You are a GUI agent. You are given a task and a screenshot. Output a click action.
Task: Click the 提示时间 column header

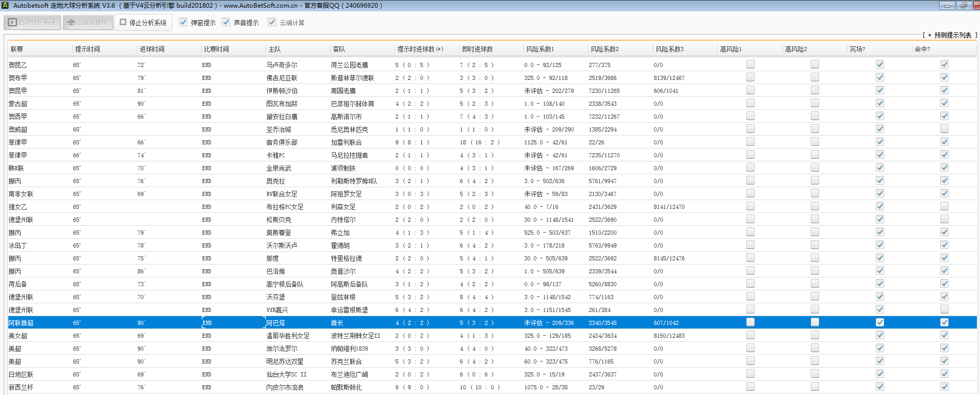[x=88, y=49]
